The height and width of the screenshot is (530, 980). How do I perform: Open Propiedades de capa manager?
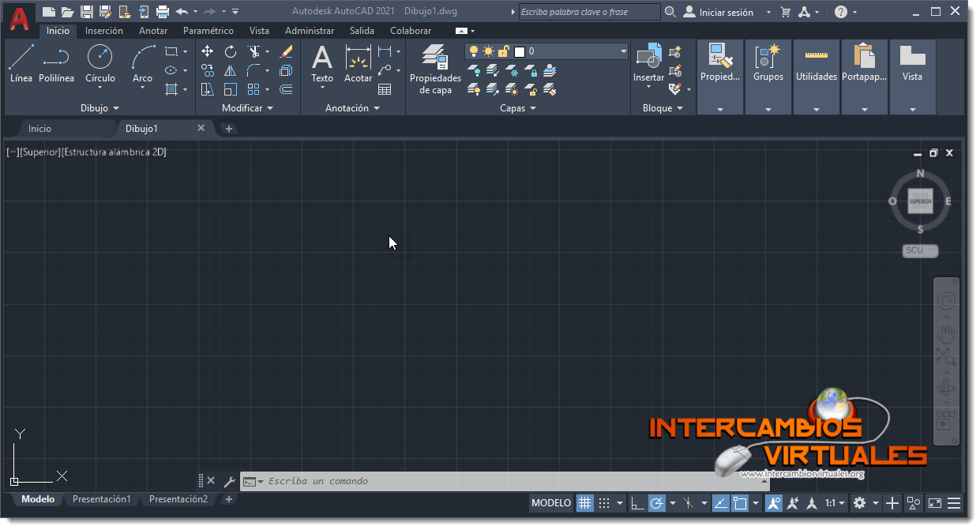435,70
